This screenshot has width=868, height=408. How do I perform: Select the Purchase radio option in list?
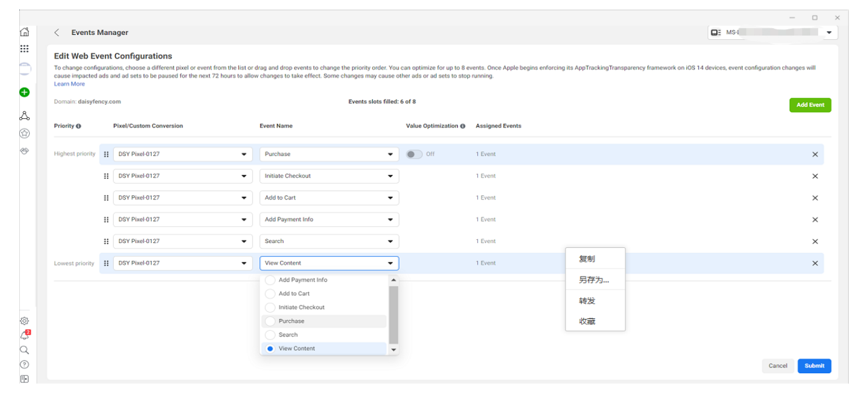(270, 321)
